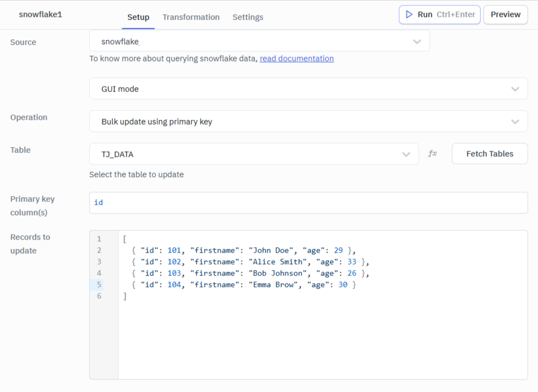Click the id value 104 in the editor
The image size is (538, 392).
tap(174, 284)
